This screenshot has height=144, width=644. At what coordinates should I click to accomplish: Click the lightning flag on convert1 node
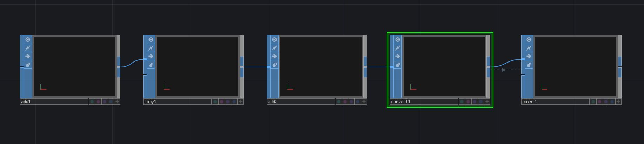(x=398, y=48)
